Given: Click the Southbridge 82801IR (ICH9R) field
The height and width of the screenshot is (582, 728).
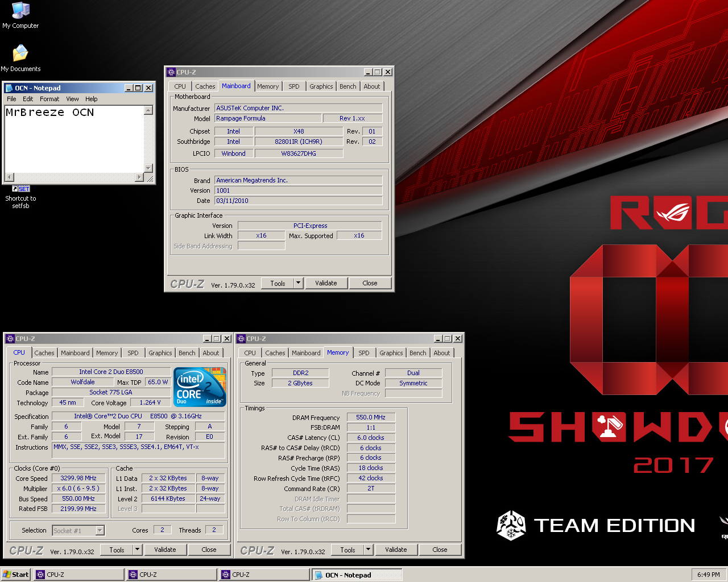Looking at the screenshot, I should [x=299, y=142].
